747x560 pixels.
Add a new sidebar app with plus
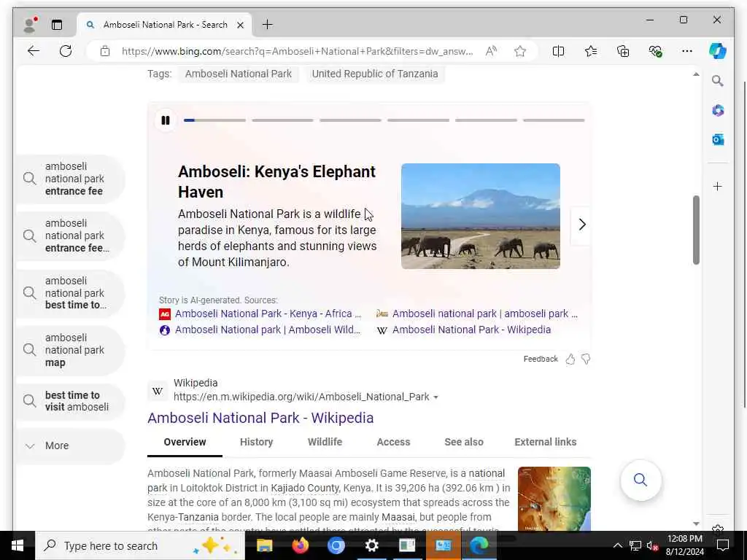click(x=718, y=186)
